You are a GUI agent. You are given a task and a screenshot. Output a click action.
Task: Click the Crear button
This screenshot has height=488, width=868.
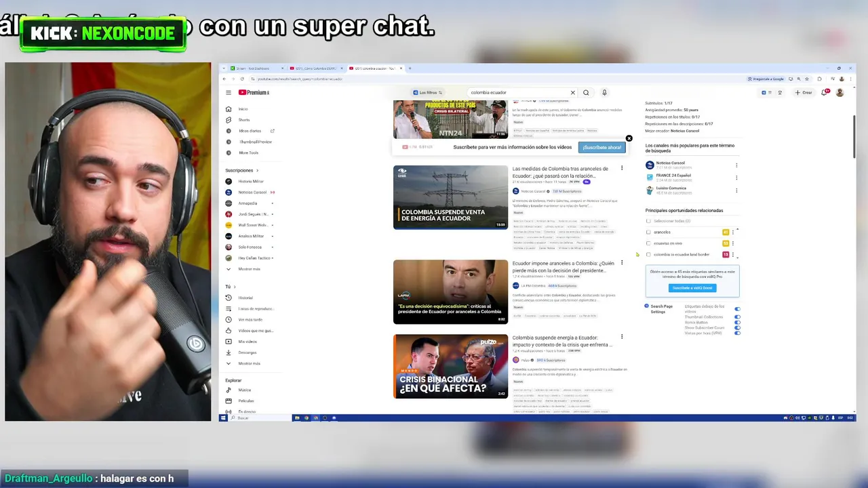coord(804,92)
